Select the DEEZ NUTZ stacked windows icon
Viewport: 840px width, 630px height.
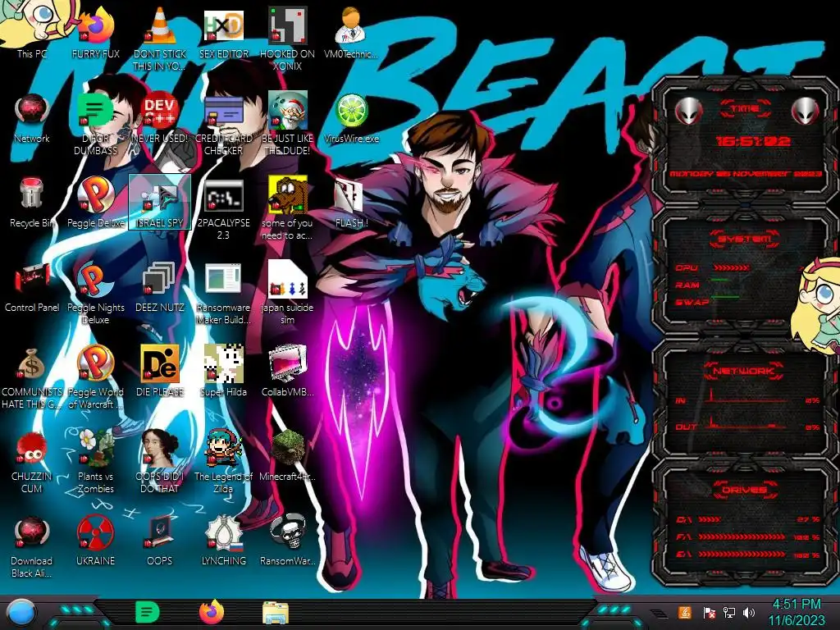[160, 286]
